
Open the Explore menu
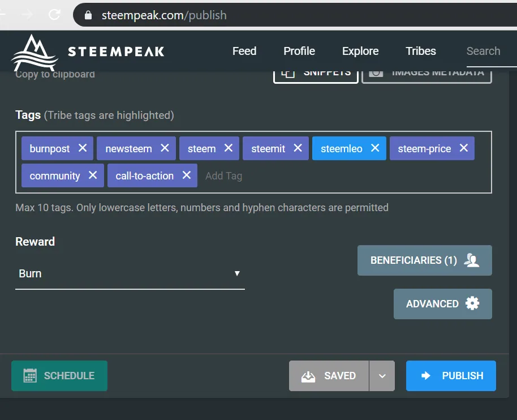[360, 51]
